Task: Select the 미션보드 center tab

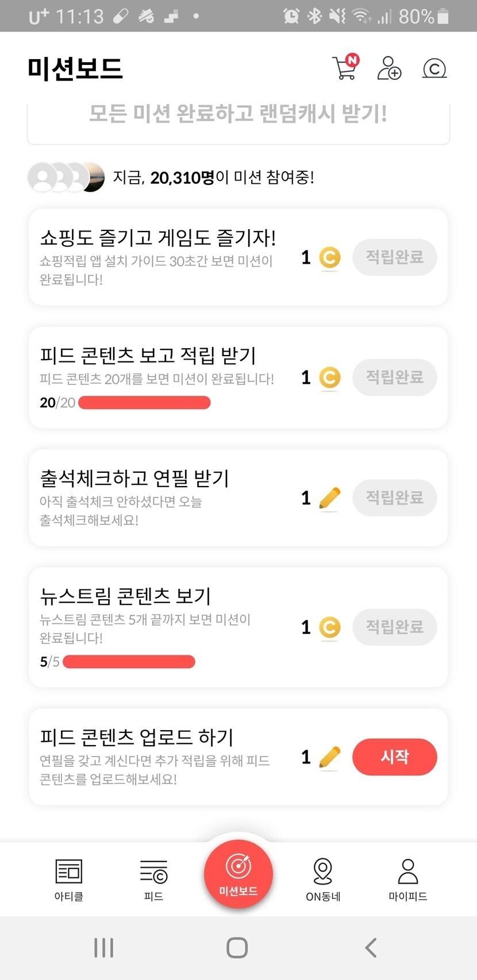Action: [238, 874]
